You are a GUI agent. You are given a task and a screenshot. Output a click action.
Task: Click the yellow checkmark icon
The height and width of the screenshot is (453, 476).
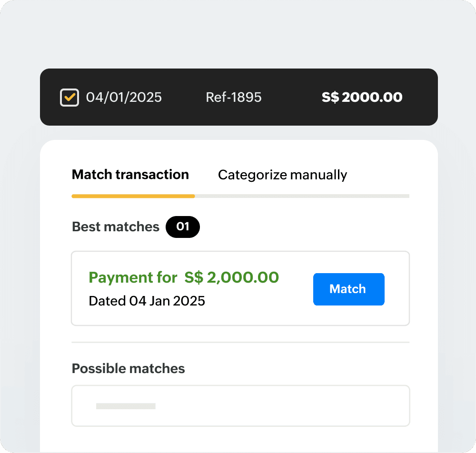click(x=70, y=98)
